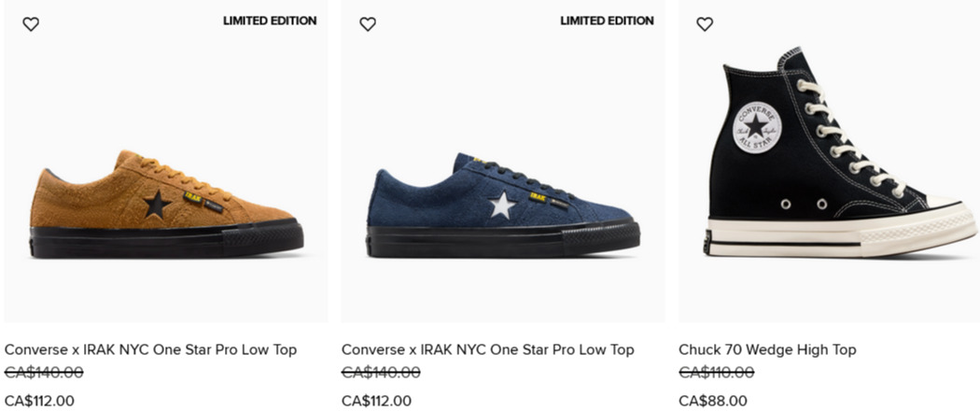The width and height of the screenshot is (980, 411).
Task: Click the CA$88.00 sale price
Action: click(713, 401)
